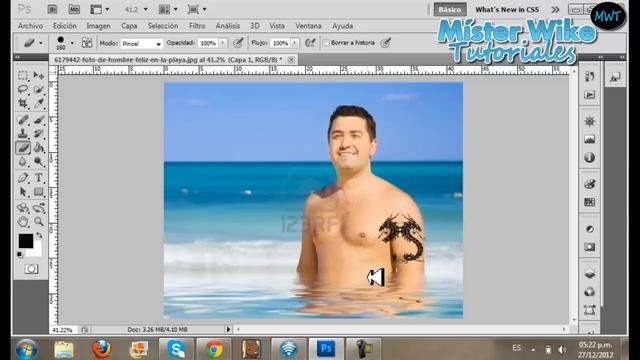Viewport: 640px width, 360px height.
Task: Toggle tablet pressure controls size
Action: click(386, 42)
